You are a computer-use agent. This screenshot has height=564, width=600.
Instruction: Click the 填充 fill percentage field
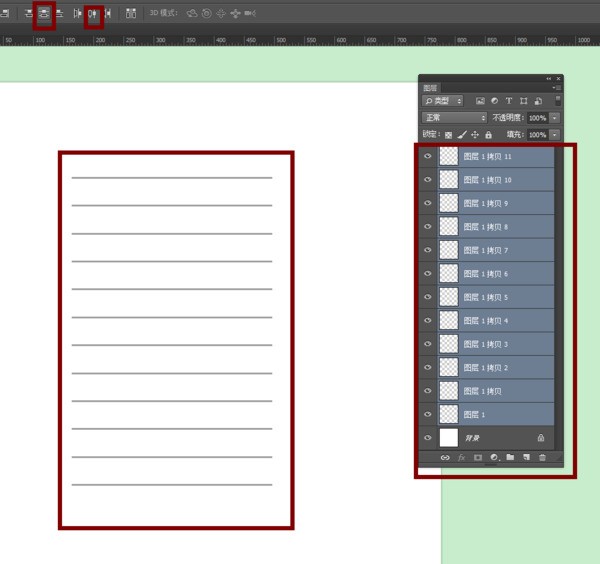point(537,134)
